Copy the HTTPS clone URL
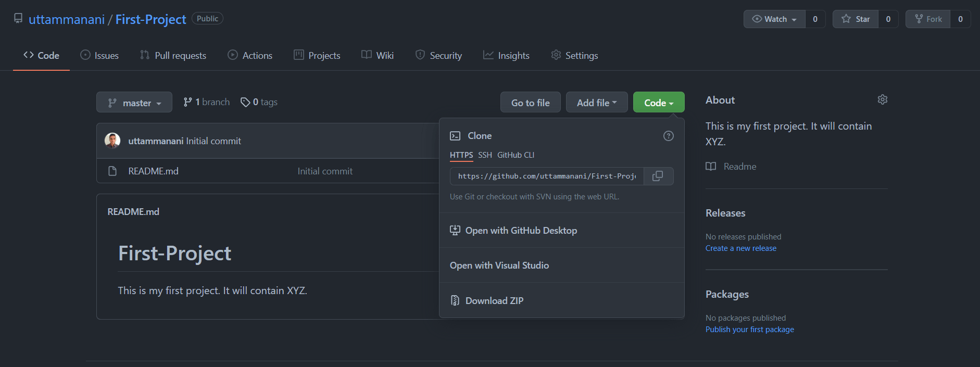The height and width of the screenshot is (367, 980). coord(658,176)
